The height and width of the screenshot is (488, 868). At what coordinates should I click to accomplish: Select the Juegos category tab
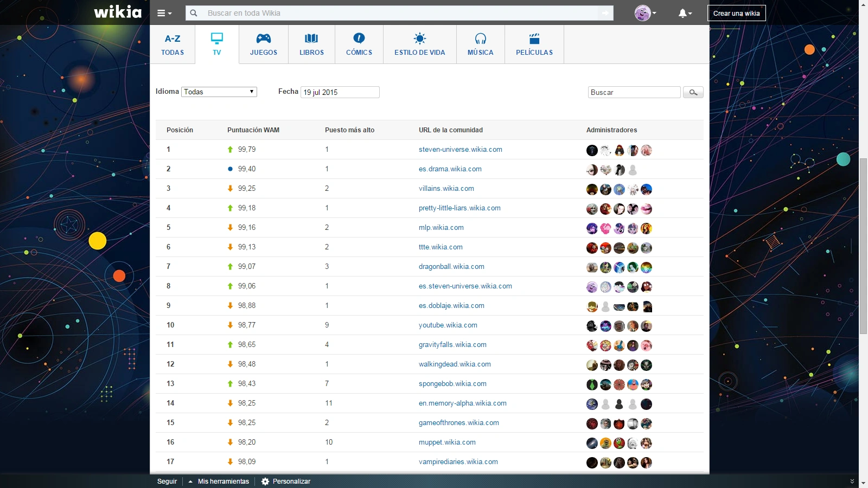pyautogui.click(x=264, y=44)
